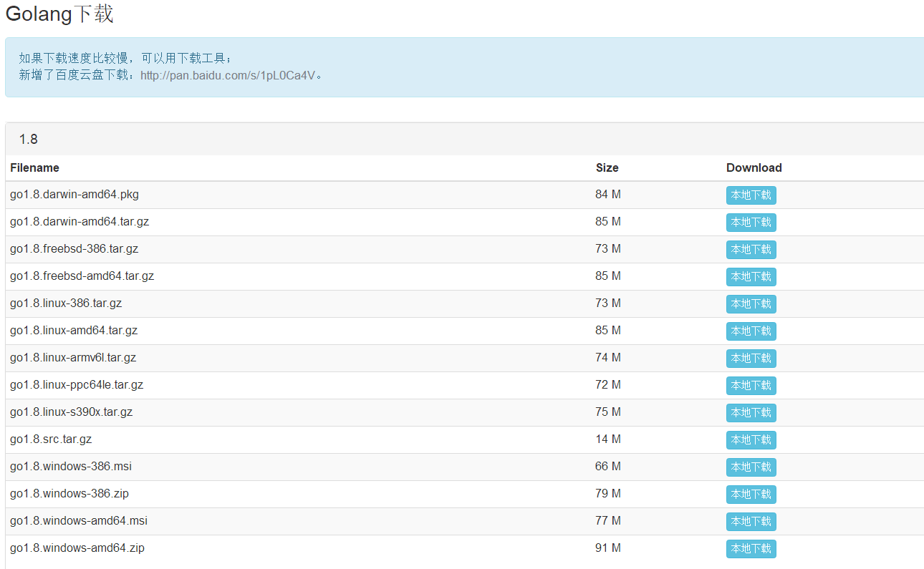Select filename go1.8.linux-amd64.tar.gz
This screenshot has height=569, width=924.
[x=74, y=331]
